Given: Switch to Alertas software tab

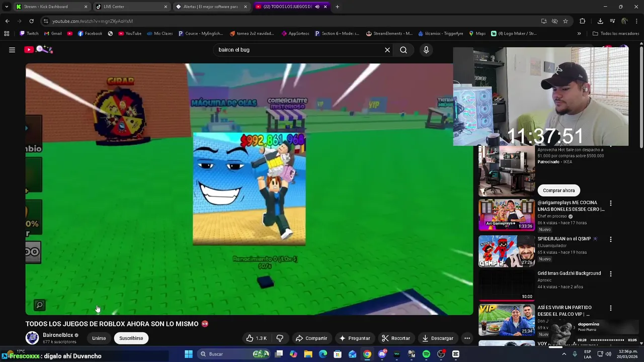Looking at the screenshot, I should click(x=211, y=7).
